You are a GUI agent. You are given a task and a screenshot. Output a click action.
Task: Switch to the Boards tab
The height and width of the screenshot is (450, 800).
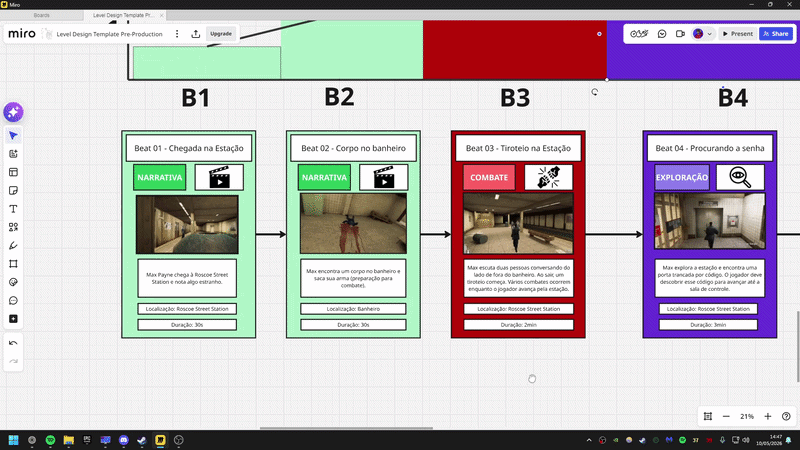pos(42,15)
